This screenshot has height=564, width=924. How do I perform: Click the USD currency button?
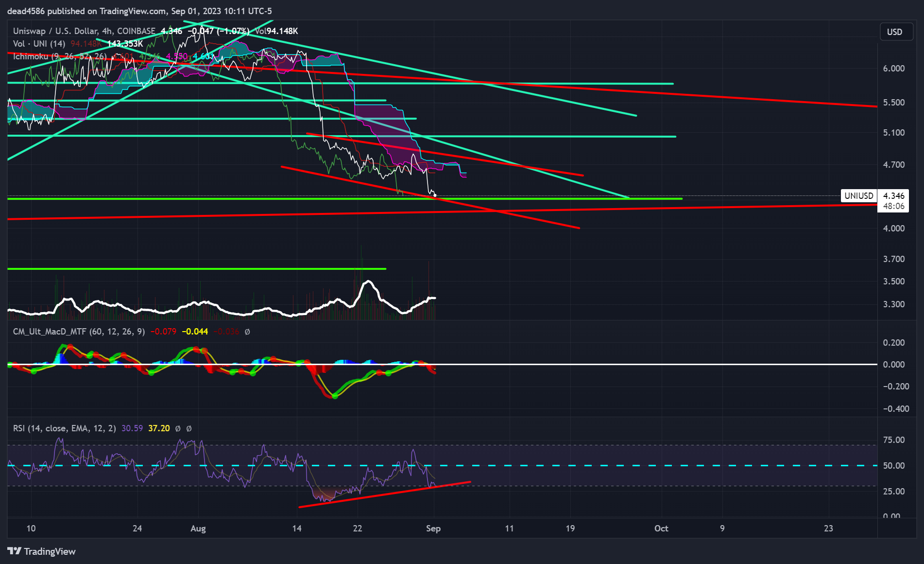tap(896, 32)
